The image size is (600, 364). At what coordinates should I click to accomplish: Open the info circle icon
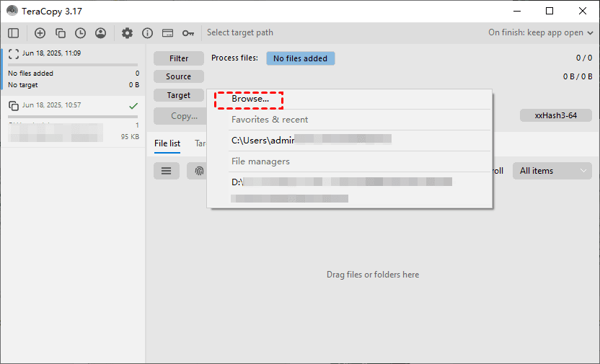tap(147, 33)
